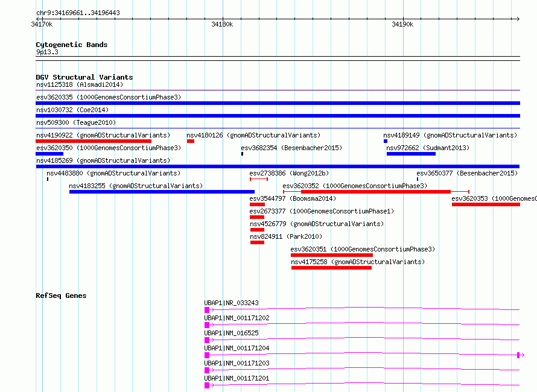This screenshot has width=537, height=392.
Task: Click the right arrowhead of the ruler
Action: [518, 19]
